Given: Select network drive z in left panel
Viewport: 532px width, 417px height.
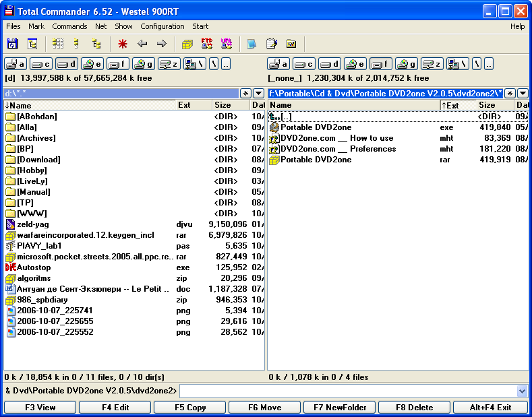Looking at the screenshot, I should tap(169, 64).
